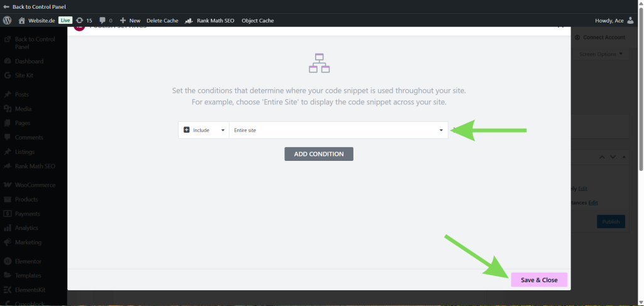Click the Analytics bar-chart icon in the sidebar
This screenshot has width=644, height=306.
[x=8, y=228]
